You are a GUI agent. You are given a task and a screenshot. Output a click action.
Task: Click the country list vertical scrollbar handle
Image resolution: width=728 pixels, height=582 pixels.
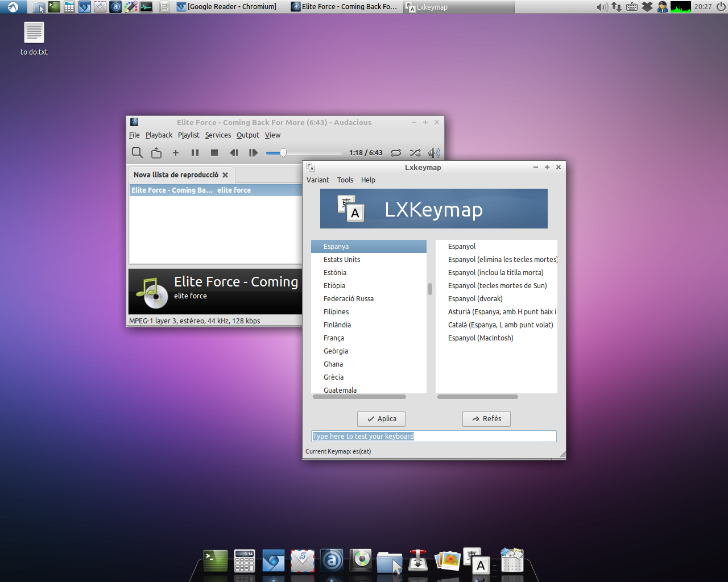coord(430,289)
